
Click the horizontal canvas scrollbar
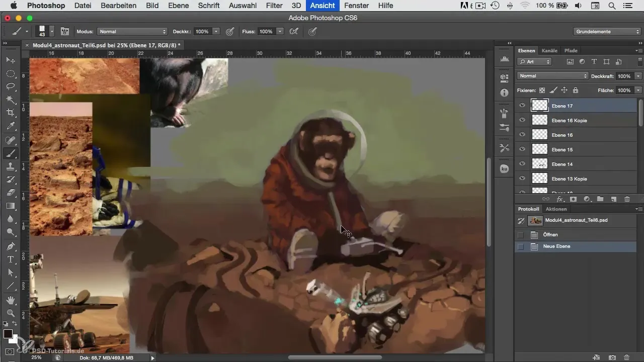[335, 357]
